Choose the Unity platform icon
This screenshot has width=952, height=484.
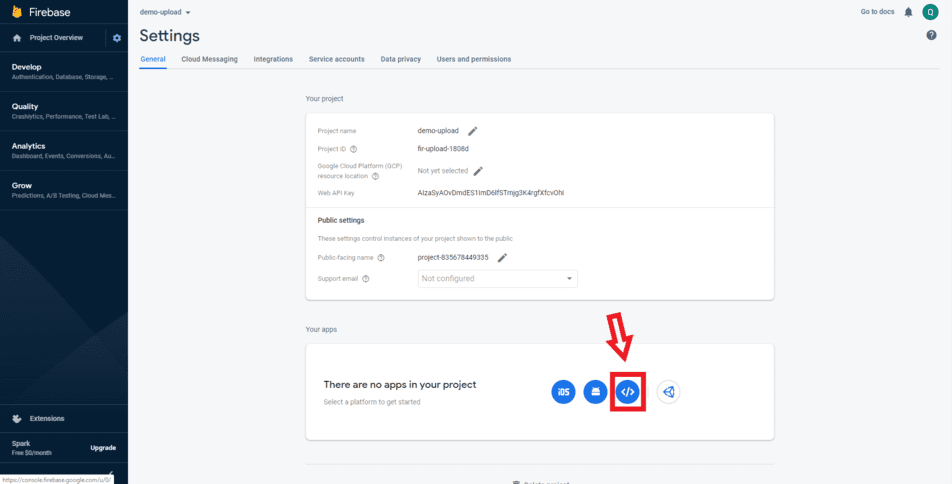[x=668, y=392]
